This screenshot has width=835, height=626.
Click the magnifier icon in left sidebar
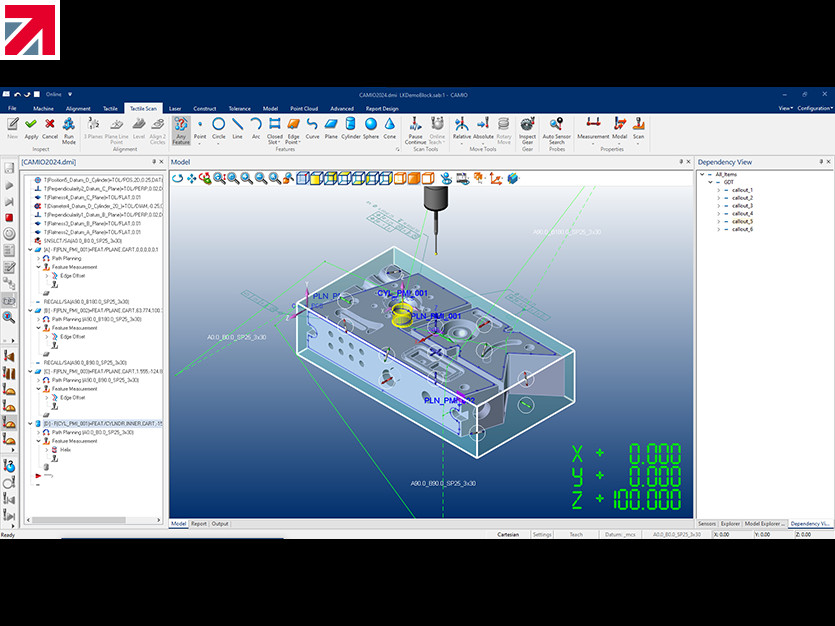pyautogui.click(x=9, y=317)
